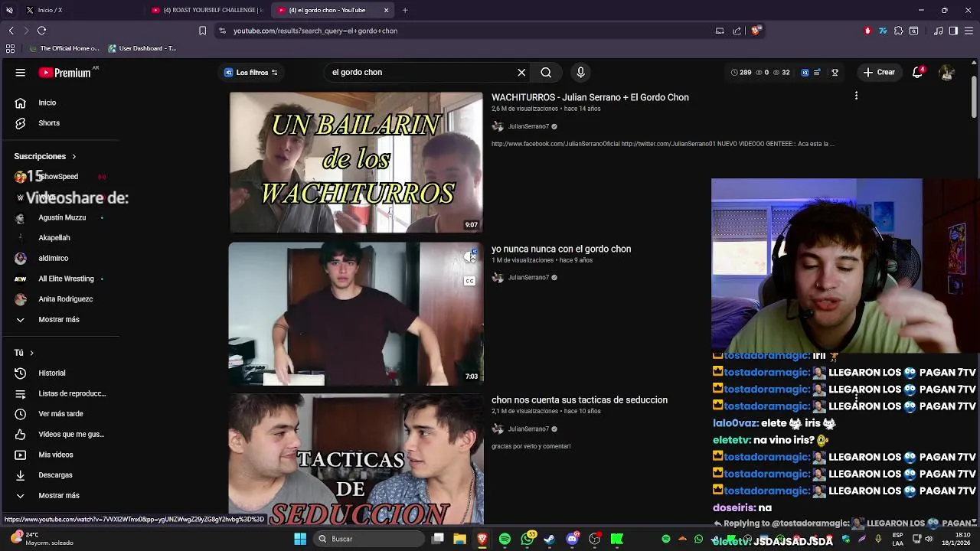
Task: Open the Brave main menu
Action: click(969, 31)
